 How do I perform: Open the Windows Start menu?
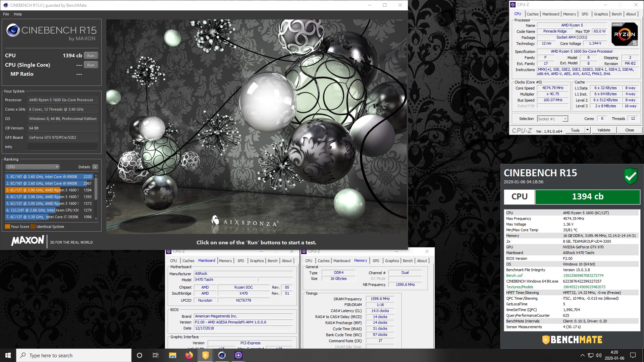8,355
